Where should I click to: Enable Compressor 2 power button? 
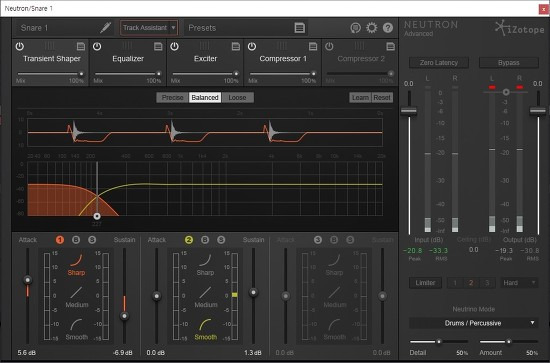(329, 46)
